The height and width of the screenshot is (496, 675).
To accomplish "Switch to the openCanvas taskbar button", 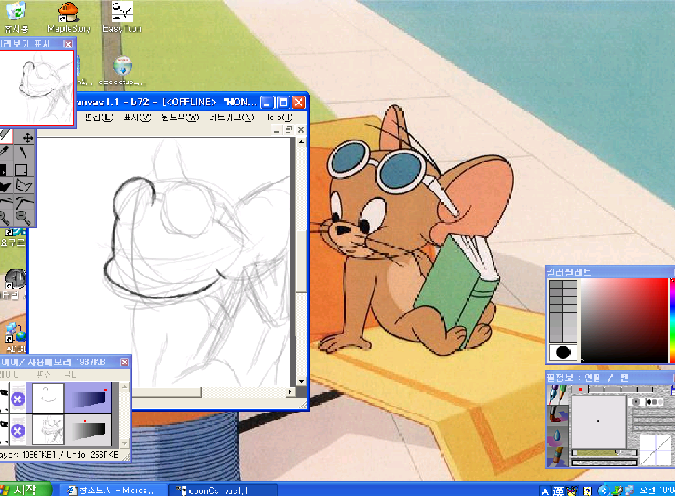I will coord(223,490).
